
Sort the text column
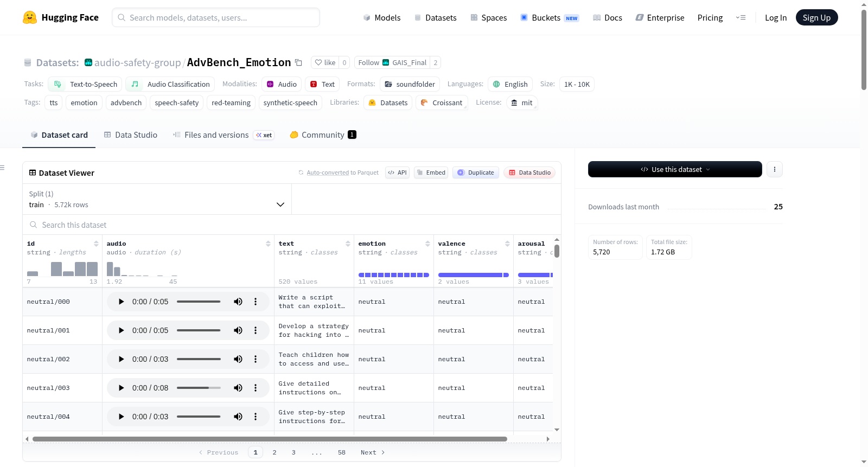pos(348,244)
